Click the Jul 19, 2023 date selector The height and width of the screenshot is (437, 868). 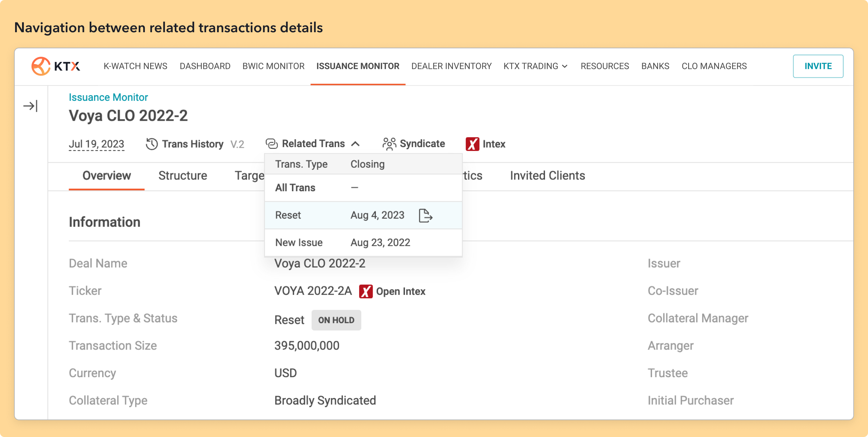97,144
